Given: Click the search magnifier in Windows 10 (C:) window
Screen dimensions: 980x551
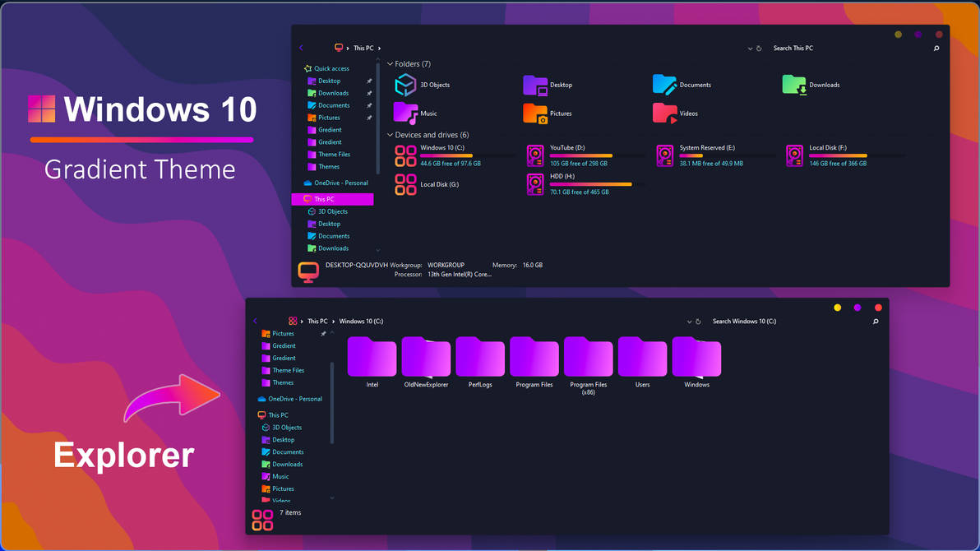Looking at the screenshot, I should coord(876,322).
